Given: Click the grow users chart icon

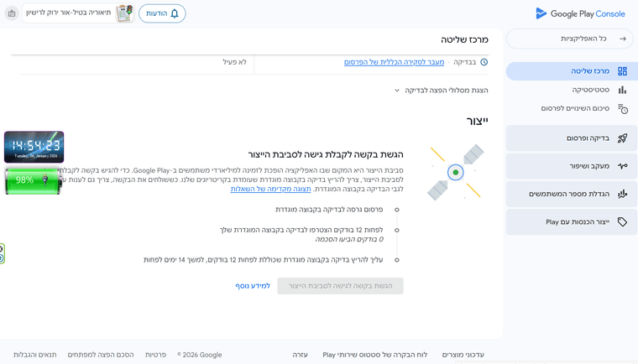Looking at the screenshot, I should 622,195.
